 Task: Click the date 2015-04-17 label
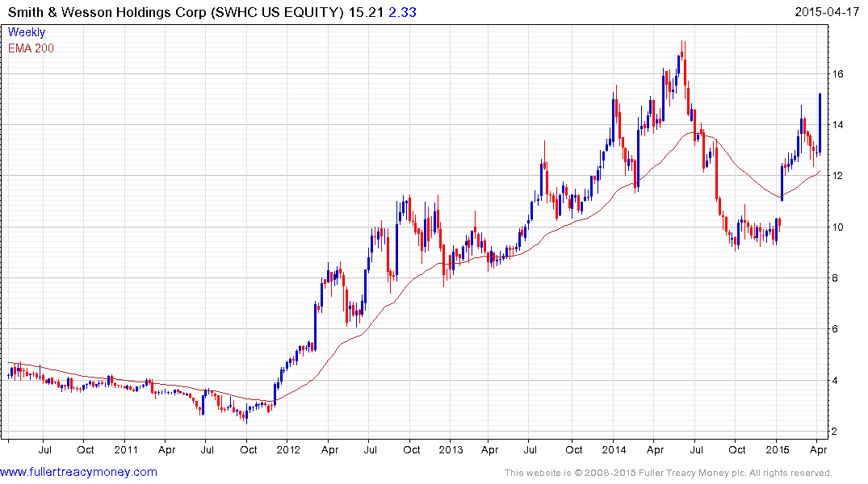pyautogui.click(x=827, y=12)
